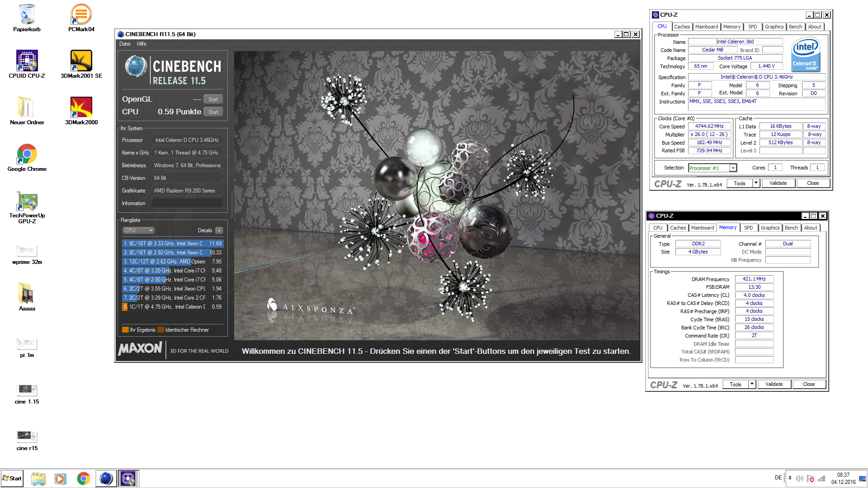Start the CPU benchmark
Screen dimensions: 868x488
213,112
